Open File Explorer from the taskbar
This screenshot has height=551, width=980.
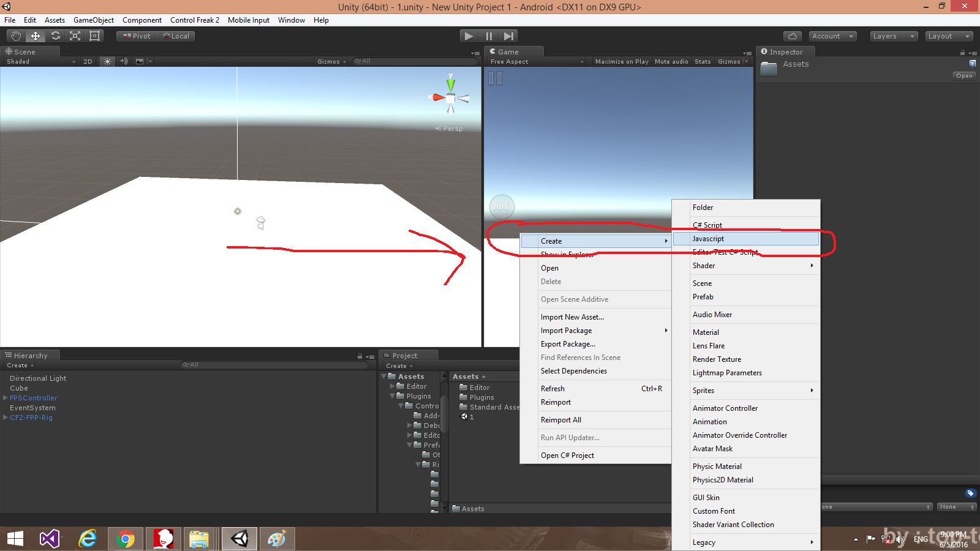click(x=199, y=539)
